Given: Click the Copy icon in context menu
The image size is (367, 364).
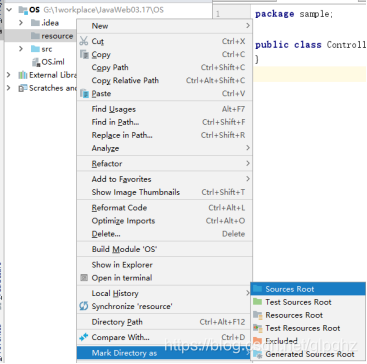Looking at the screenshot, I should click(x=84, y=54).
